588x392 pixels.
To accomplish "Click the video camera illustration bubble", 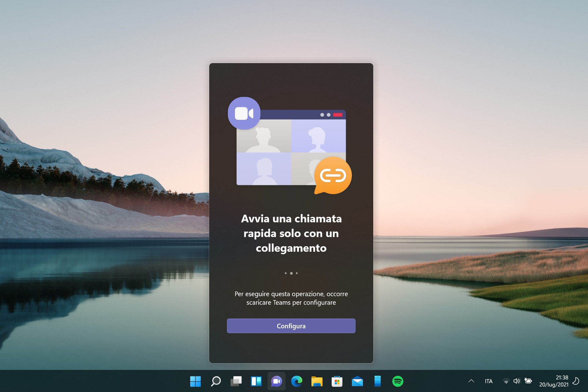I will (x=244, y=113).
